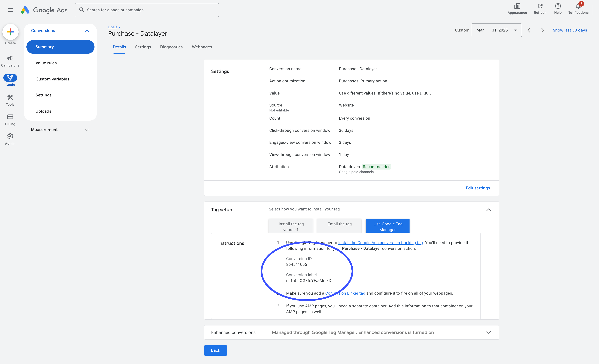Image resolution: width=599 pixels, height=364 pixels.
Task: Open the Tools section icon
Action: 10,97
